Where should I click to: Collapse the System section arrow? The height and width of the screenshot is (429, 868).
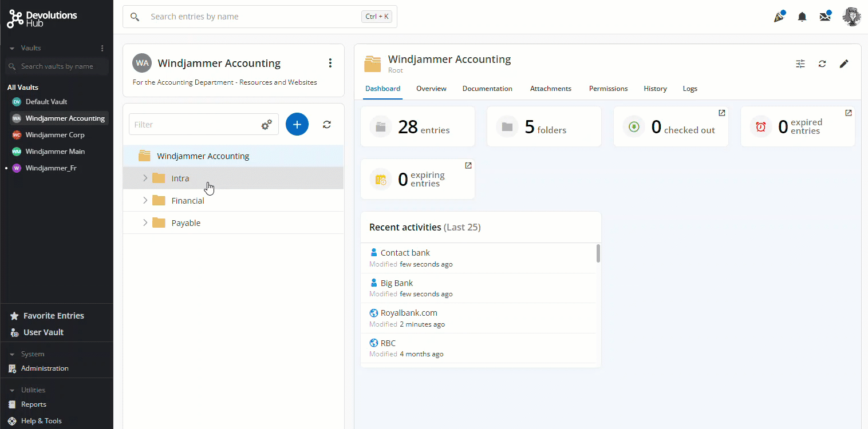coord(12,354)
